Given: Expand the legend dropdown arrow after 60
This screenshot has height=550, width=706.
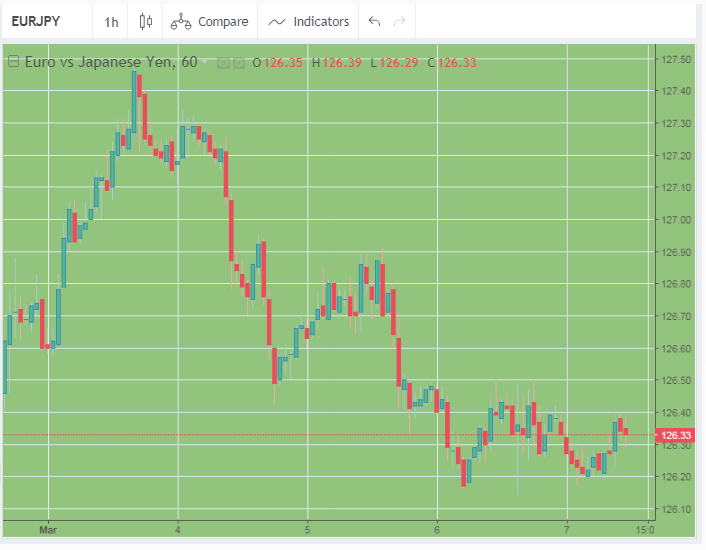Looking at the screenshot, I should point(205,62).
